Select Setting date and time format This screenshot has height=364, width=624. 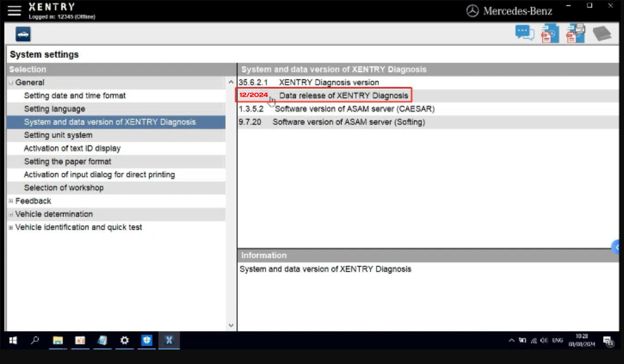point(75,95)
